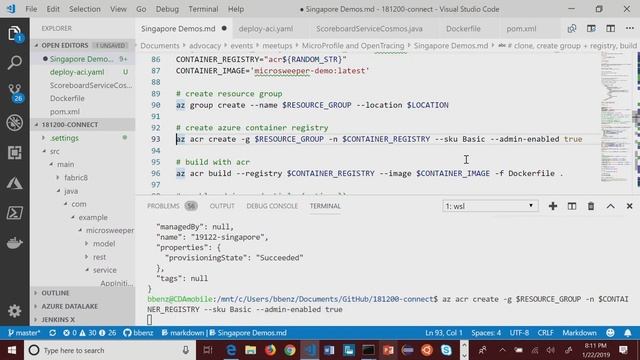
Task: Switch to pom.xml editor tab
Action: click(x=521, y=29)
